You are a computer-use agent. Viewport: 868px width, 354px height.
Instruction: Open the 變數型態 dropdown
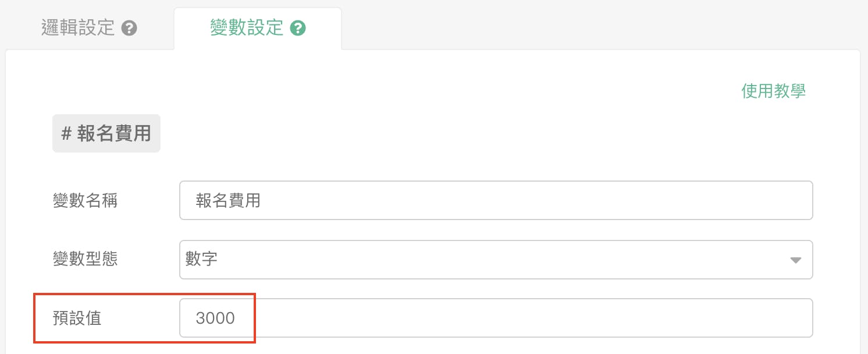click(x=496, y=260)
